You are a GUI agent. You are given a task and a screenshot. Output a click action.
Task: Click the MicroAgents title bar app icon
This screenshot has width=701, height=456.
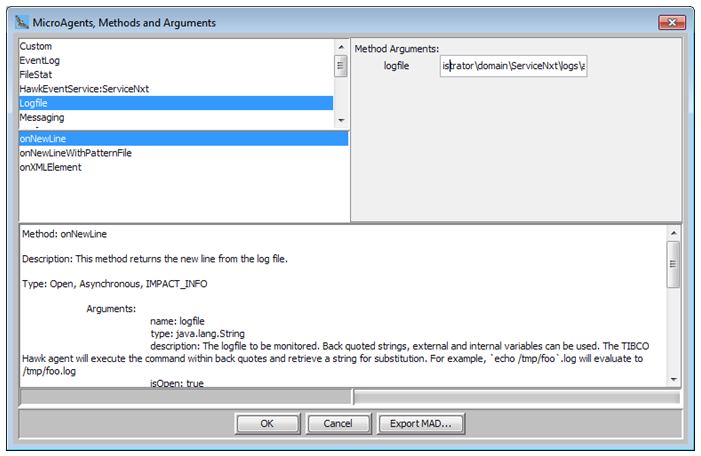click(x=22, y=21)
